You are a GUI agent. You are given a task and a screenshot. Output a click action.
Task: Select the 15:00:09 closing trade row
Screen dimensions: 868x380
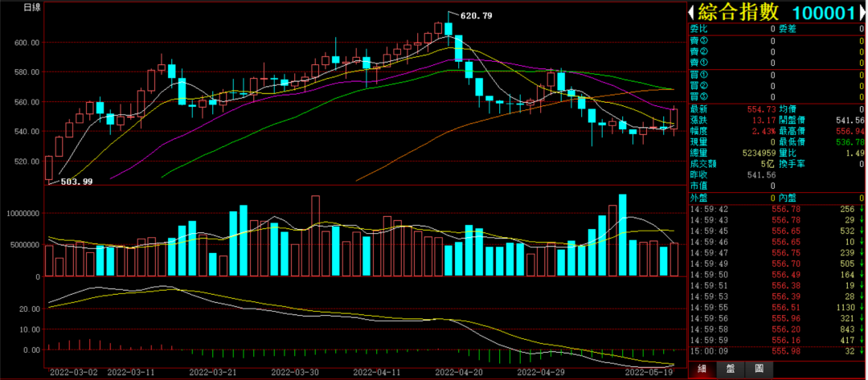[x=776, y=351]
